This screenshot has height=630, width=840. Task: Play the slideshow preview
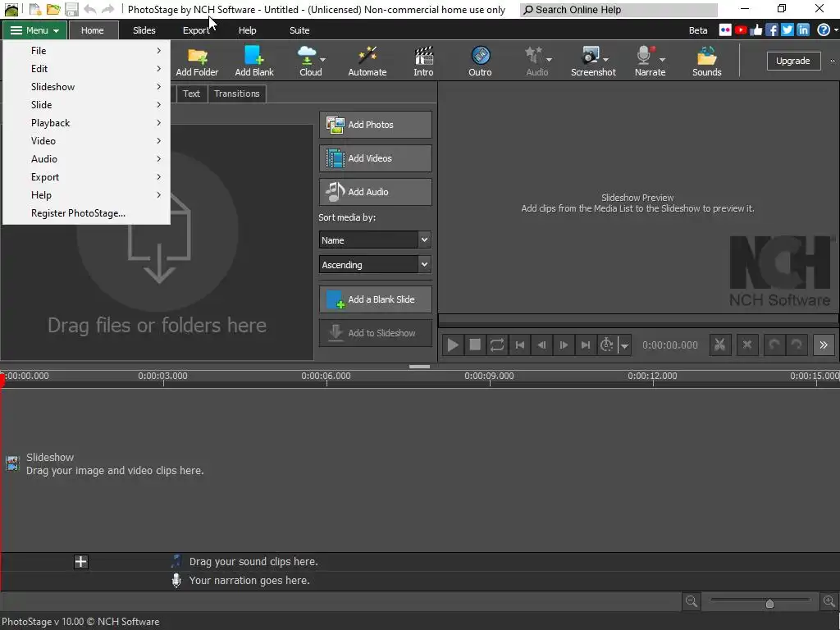pos(453,345)
